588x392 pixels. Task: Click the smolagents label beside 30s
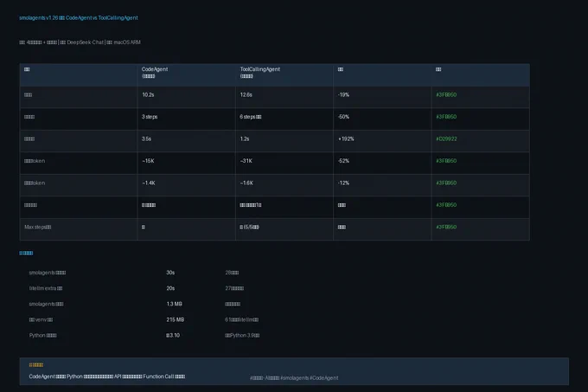click(48, 273)
